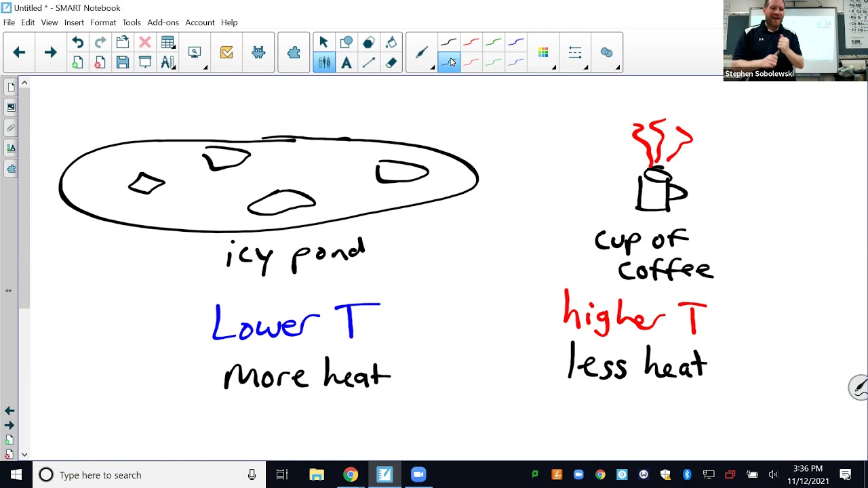Open the Add-ons menu
868x488 pixels.
(163, 22)
